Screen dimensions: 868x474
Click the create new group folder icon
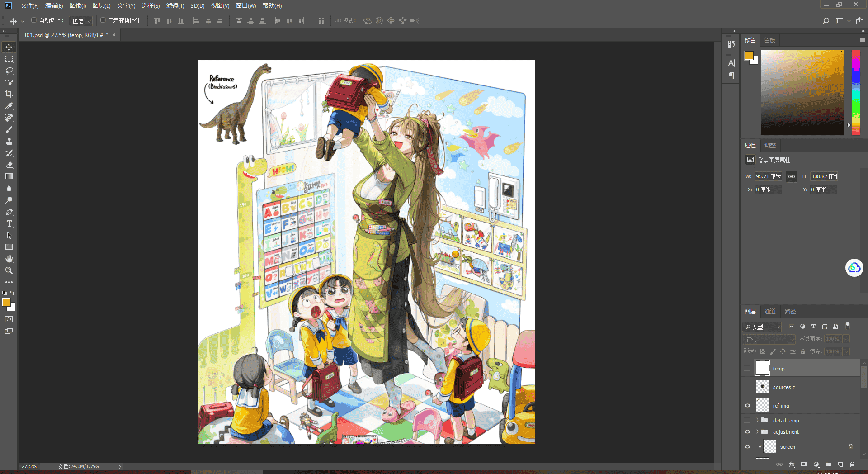coord(828,465)
